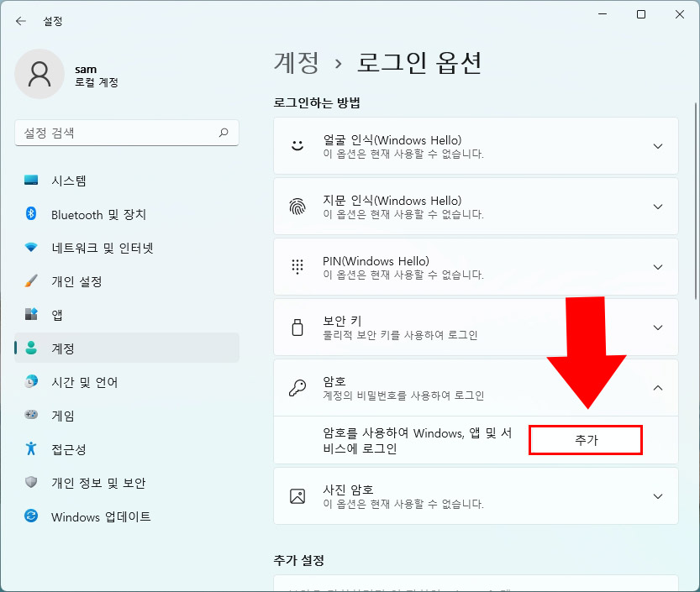Collapse the 암호 section
This screenshot has width=700, height=592.
click(658, 388)
